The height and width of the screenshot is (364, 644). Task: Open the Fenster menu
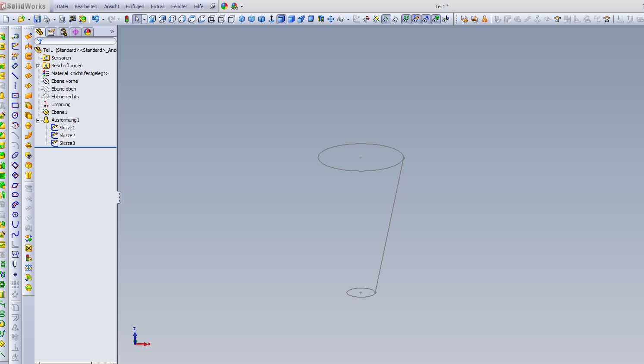(x=179, y=6)
